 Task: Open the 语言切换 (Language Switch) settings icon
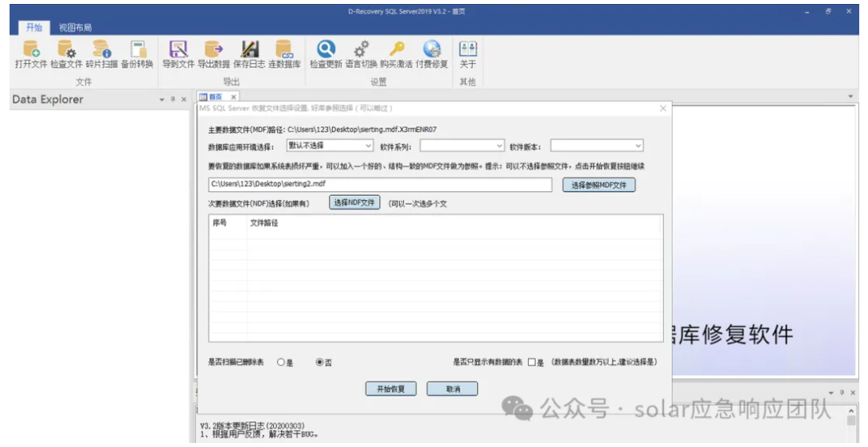(x=361, y=53)
